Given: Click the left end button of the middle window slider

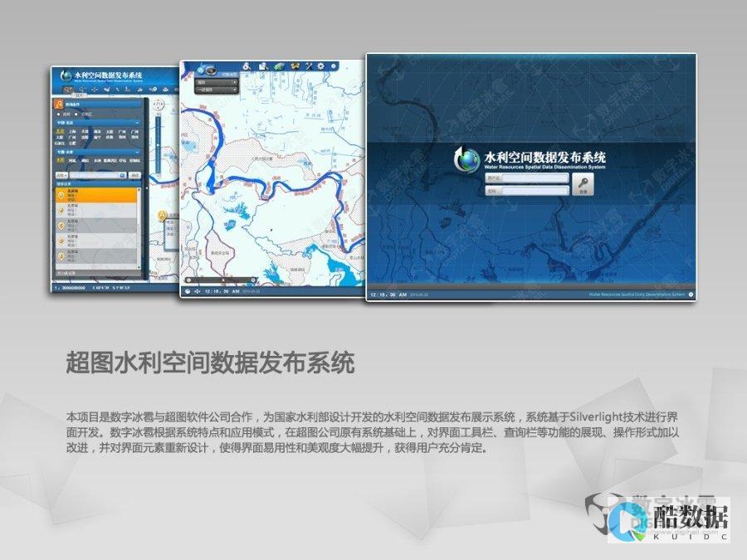Looking at the screenshot, I should pos(189,280).
